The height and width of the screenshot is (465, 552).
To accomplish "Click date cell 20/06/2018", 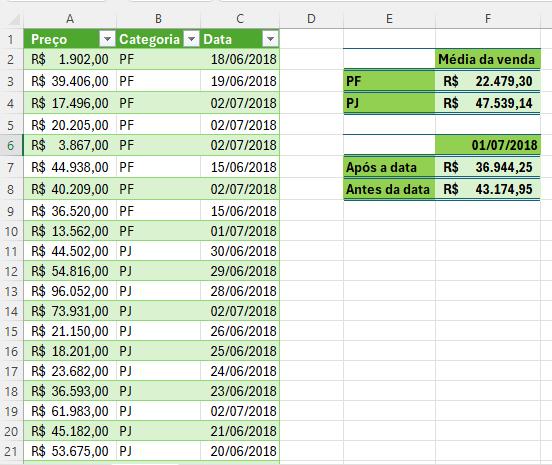I will 240,451.
